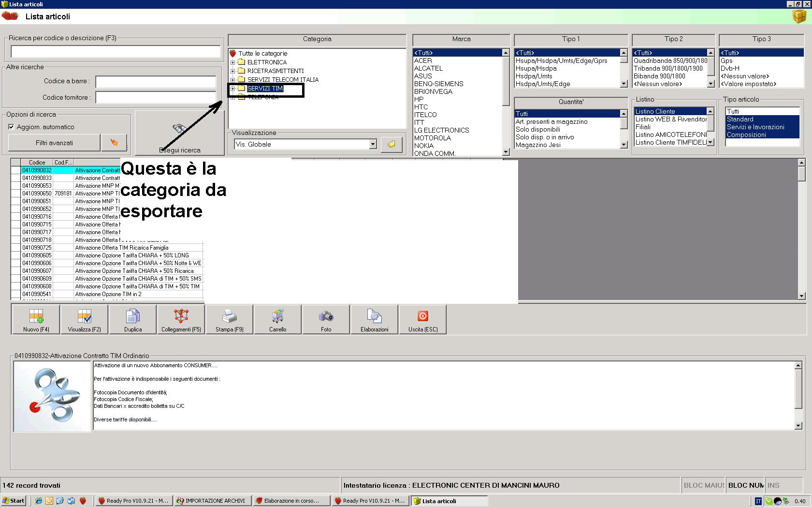Select the TELEFONIA category
The image size is (812, 508).
tap(263, 97)
